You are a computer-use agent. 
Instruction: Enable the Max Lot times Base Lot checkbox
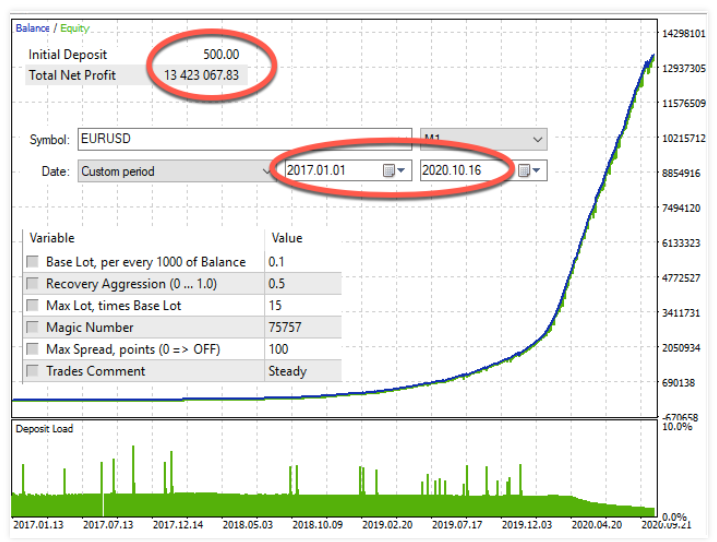tap(32, 305)
